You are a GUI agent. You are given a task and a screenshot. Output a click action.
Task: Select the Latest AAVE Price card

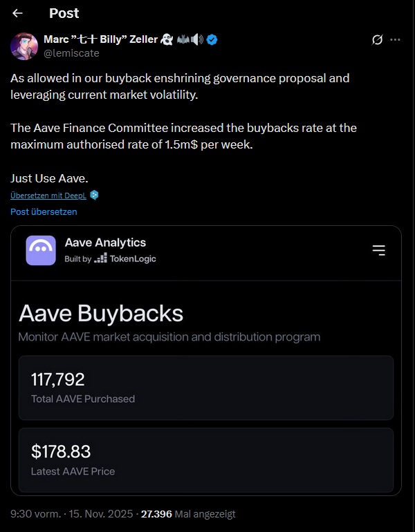tap(206, 460)
